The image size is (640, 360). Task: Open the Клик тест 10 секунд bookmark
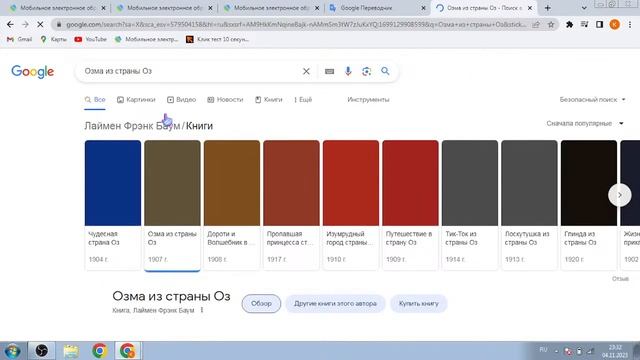point(218,39)
